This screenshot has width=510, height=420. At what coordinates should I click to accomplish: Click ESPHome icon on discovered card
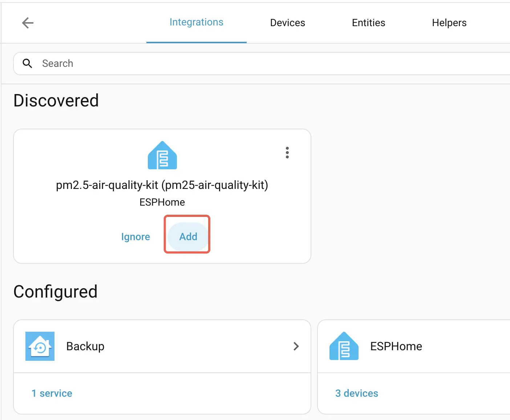(162, 156)
